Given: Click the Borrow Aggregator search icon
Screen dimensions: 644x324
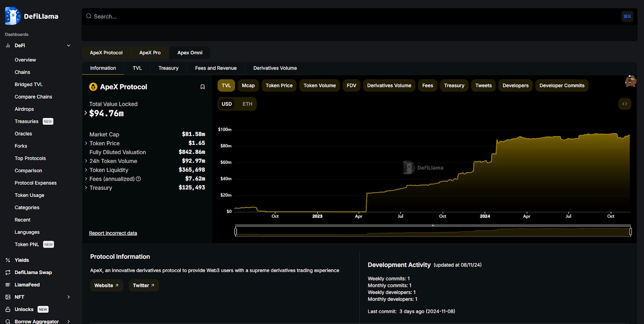Looking at the screenshot, I should [x=8, y=322].
